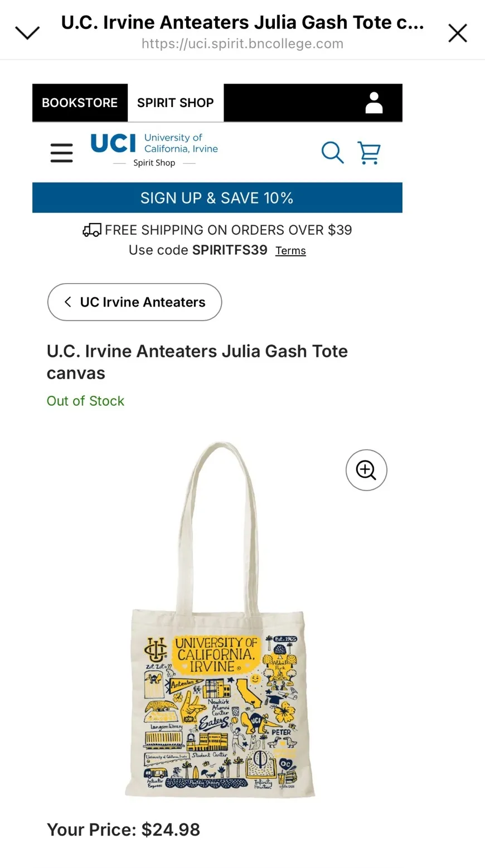Close the in-app browser window
485x868 pixels.
click(458, 33)
